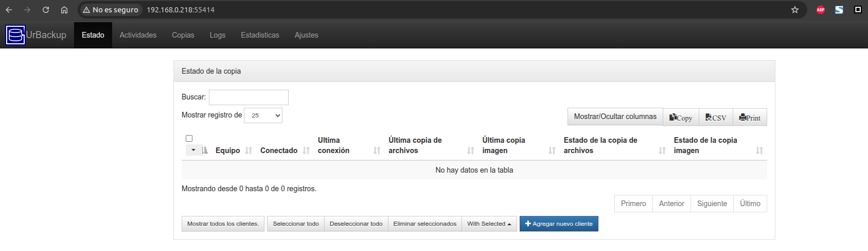The image size is (868, 251).
Task: Open the Mostrar registro de dropdown
Action: click(x=263, y=115)
